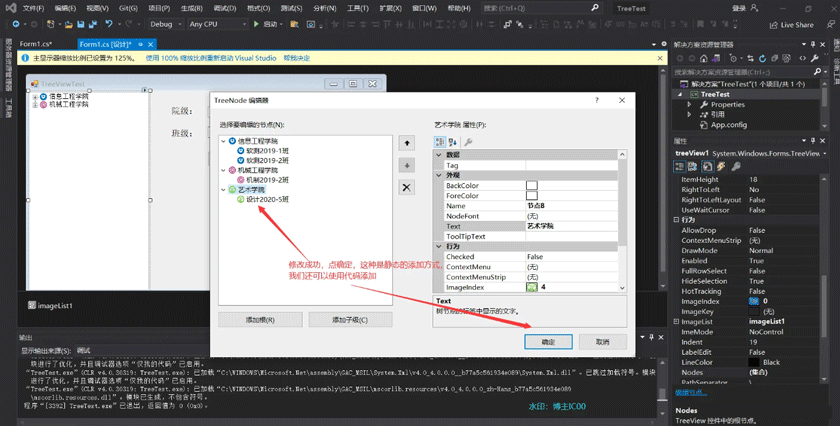Click the Show All Files icon in Solution Explorer
The height and width of the screenshot is (426, 840).
coord(786,58)
